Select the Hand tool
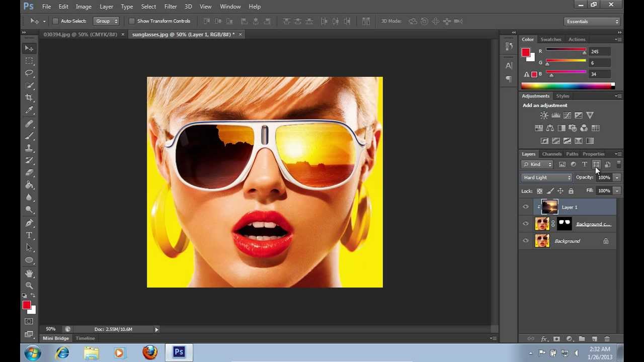The image size is (644, 362). pos(29,274)
